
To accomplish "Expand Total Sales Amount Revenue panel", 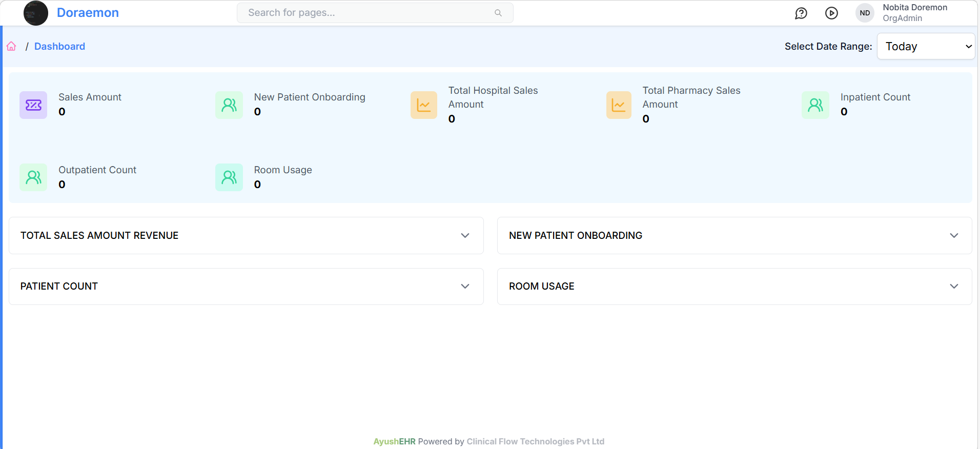I will [x=465, y=236].
